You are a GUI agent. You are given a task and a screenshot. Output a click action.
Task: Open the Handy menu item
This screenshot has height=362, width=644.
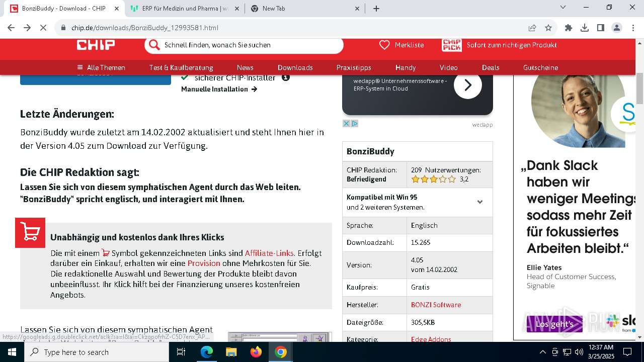click(x=406, y=67)
